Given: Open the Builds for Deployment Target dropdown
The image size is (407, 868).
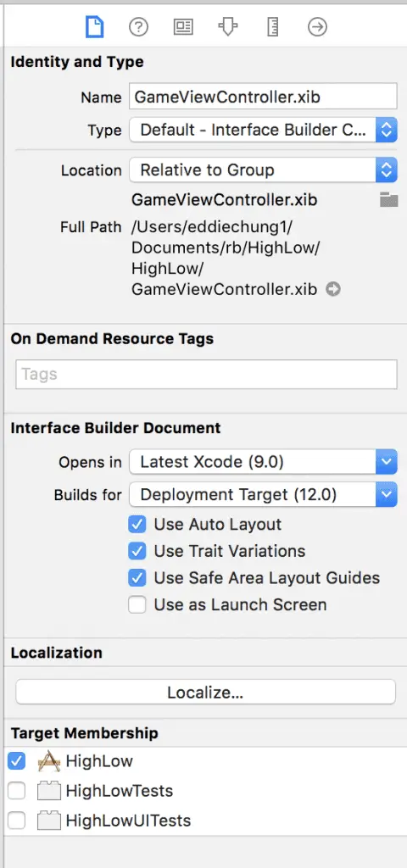Looking at the screenshot, I should pyautogui.click(x=263, y=494).
